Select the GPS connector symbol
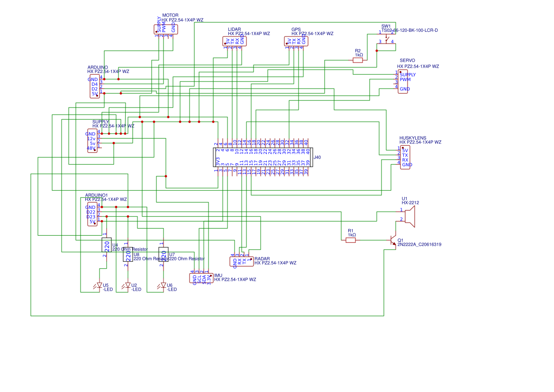The height and width of the screenshot is (392, 554). [296, 41]
